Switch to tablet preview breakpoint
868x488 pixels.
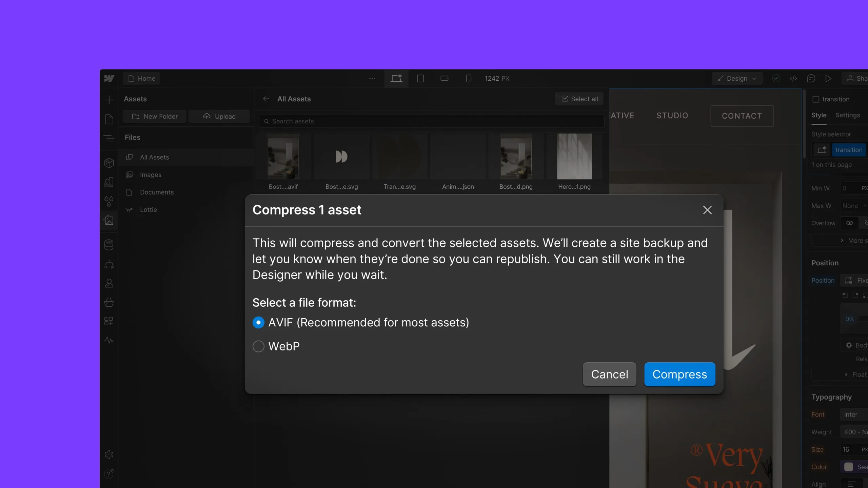(x=420, y=78)
